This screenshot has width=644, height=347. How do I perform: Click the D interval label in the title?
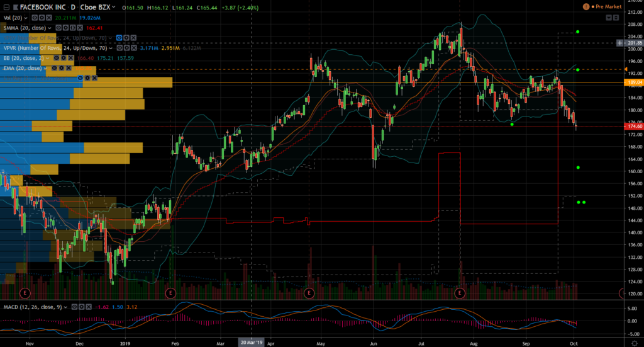(x=73, y=7)
